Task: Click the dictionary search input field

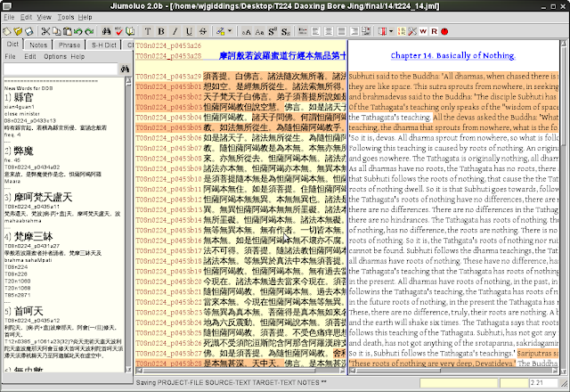Action: (x=59, y=69)
